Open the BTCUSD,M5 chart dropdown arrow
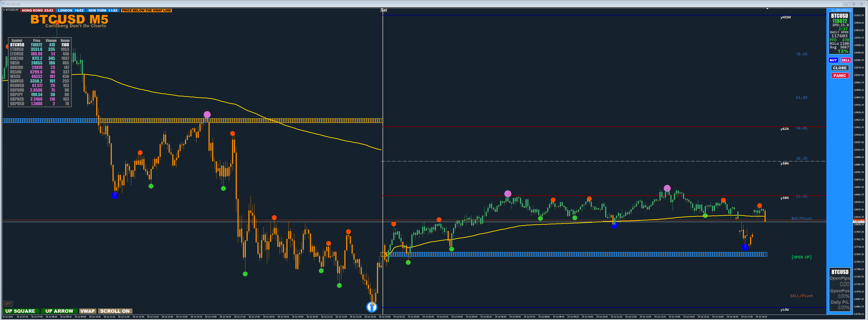Viewport: 868px width, 320px height. [x=4, y=10]
